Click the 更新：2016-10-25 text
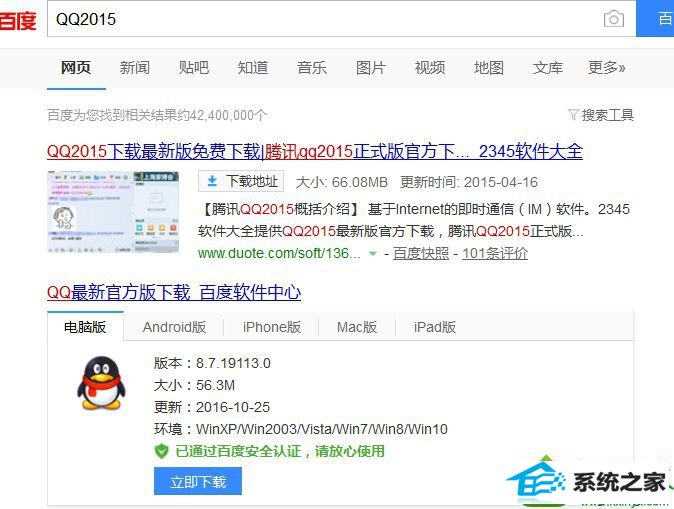The height and width of the screenshot is (509, 674). pos(212,407)
